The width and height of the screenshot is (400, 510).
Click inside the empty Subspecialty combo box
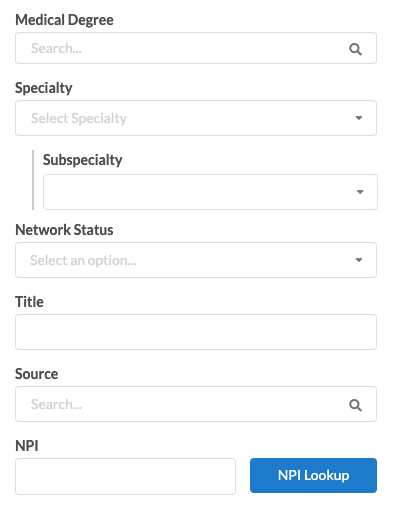(210, 192)
